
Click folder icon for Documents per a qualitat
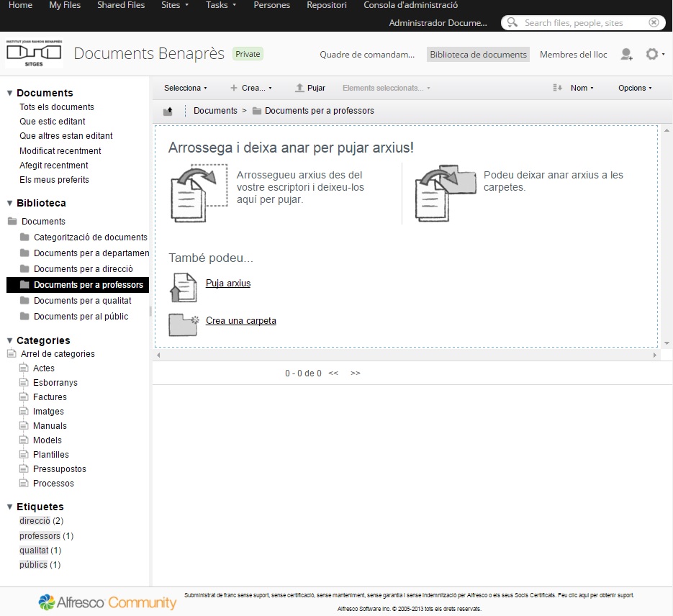25,300
